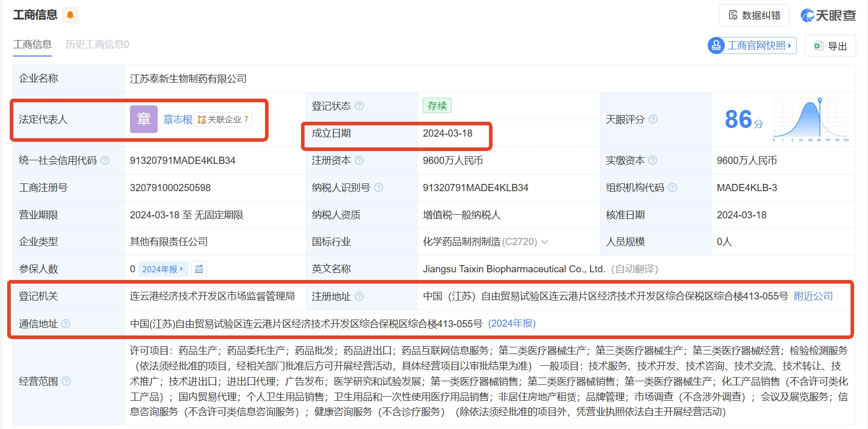Click the help icon beside 纳税人识别号
Viewport: 868px width, 429px height.
tap(379, 188)
